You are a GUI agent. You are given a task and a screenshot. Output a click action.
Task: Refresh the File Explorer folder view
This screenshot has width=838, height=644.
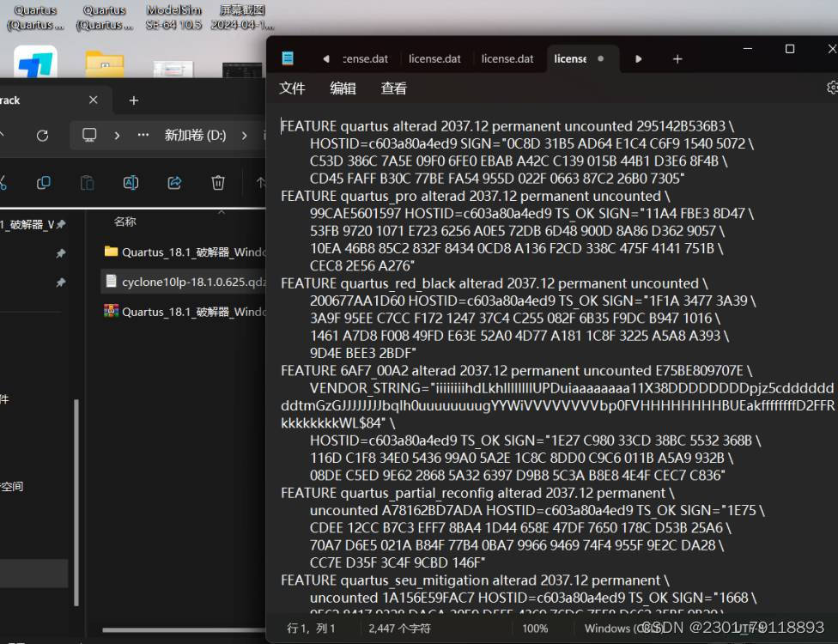point(42,135)
